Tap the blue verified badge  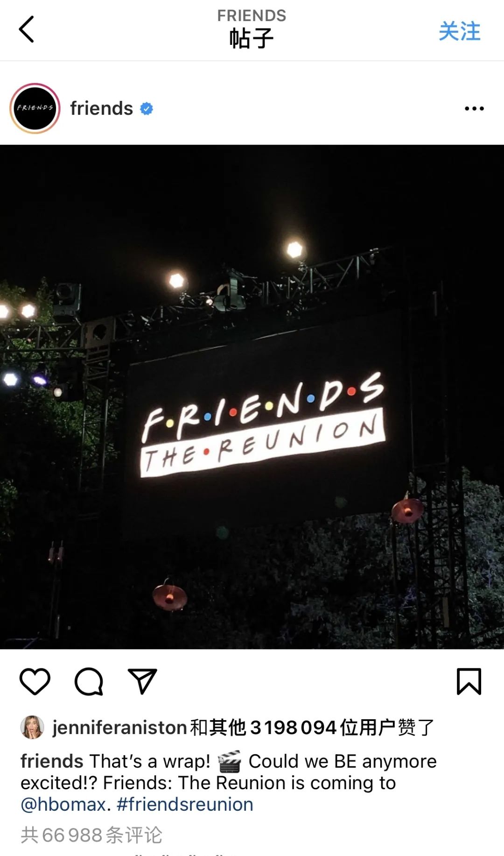pyautogui.click(x=147, y=109)
